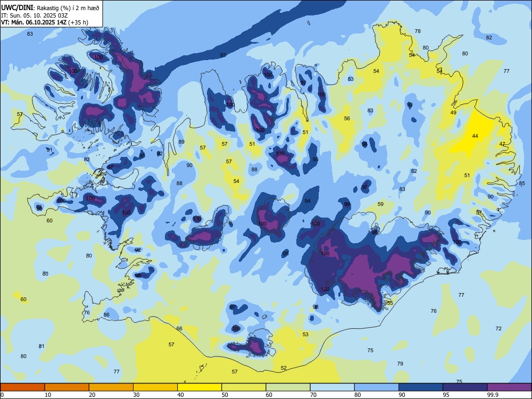
Task: Click the legend tick label '30'
Action: tap(136, 395)
